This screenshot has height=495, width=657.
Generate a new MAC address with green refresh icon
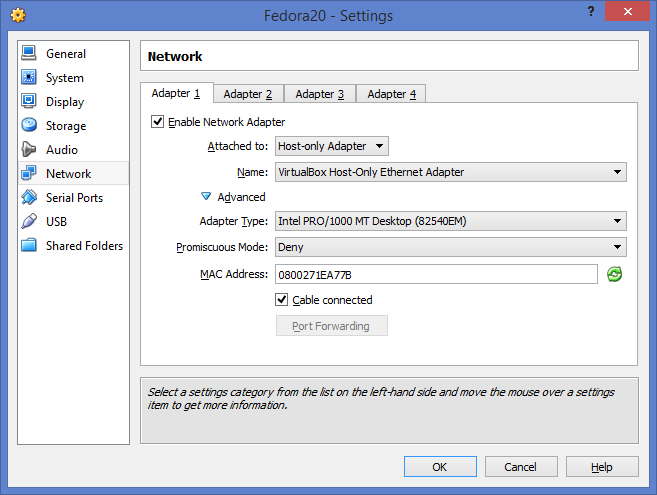pyautogui.click(x=614, y=275)
